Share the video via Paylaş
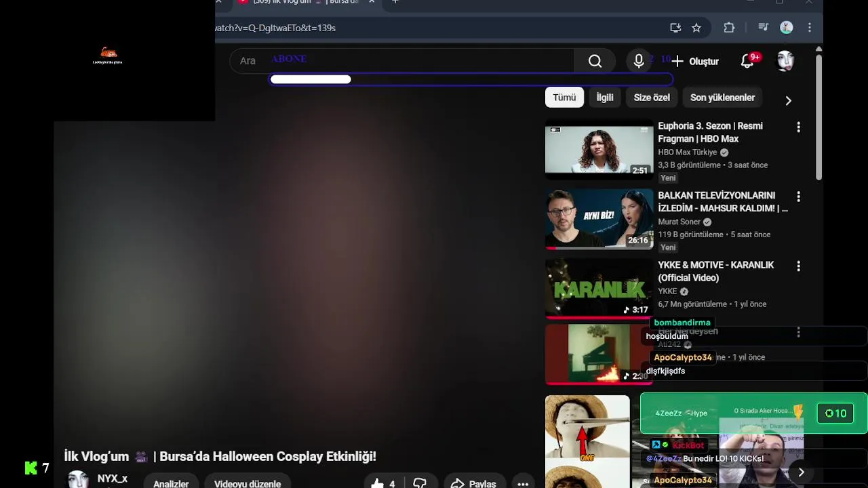Screen dimensions: 868x488 (x=474, y=483)
